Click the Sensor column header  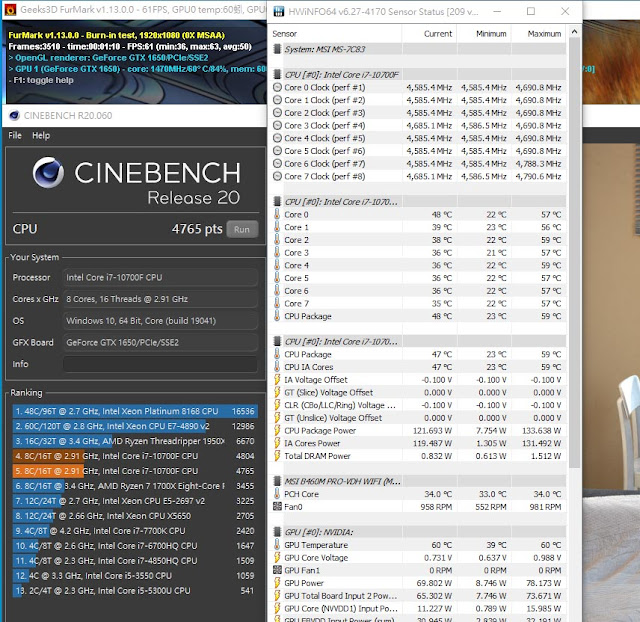click(284, 34)
